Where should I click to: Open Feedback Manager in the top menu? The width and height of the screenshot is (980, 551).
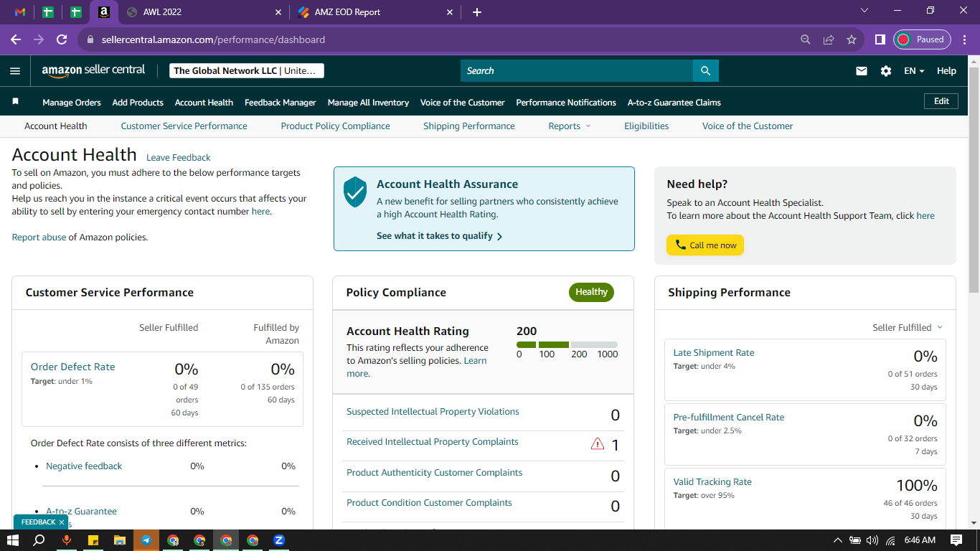pyautogui.click(x=281, y=103)
